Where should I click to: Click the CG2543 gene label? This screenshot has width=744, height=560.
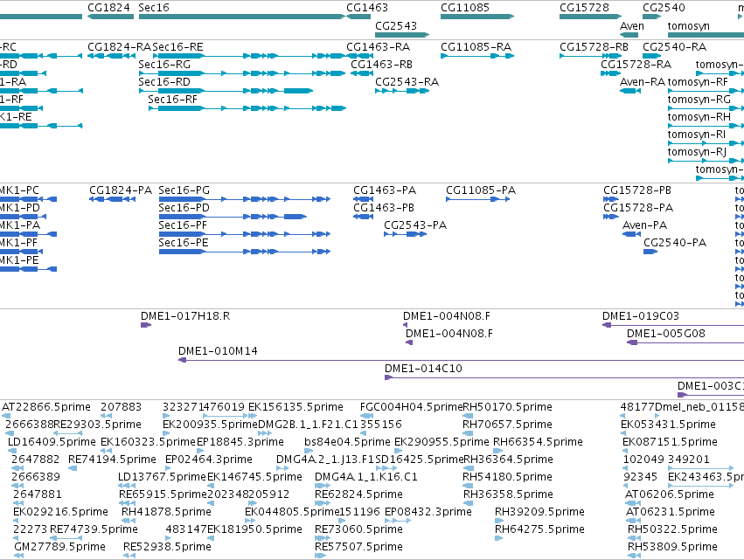[396, 25]
